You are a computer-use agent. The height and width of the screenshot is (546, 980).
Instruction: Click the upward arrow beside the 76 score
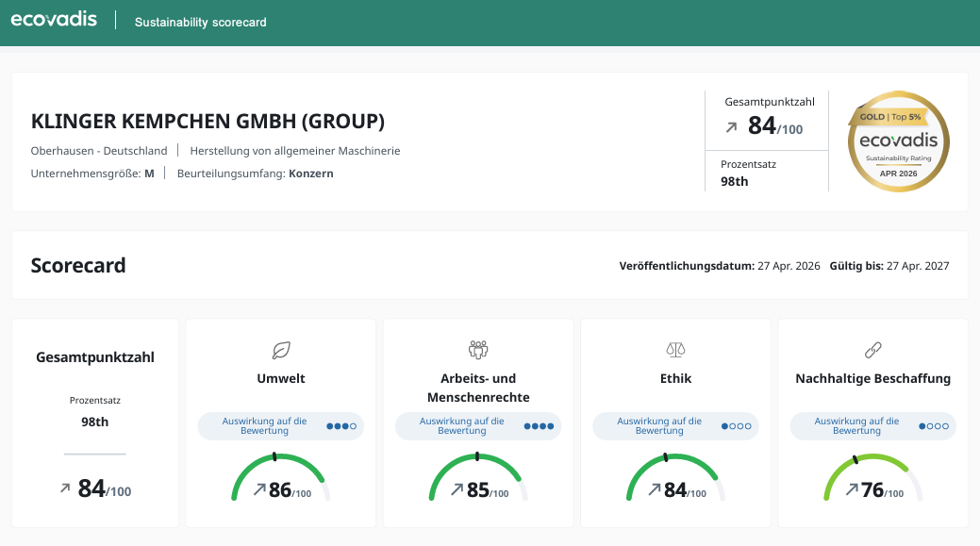[x=852, y=489]
